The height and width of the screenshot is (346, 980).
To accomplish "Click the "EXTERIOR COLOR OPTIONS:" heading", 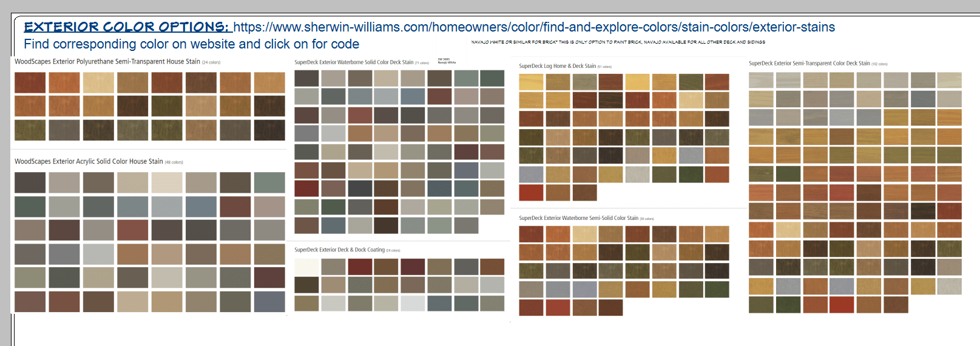I will click(126, 27).
